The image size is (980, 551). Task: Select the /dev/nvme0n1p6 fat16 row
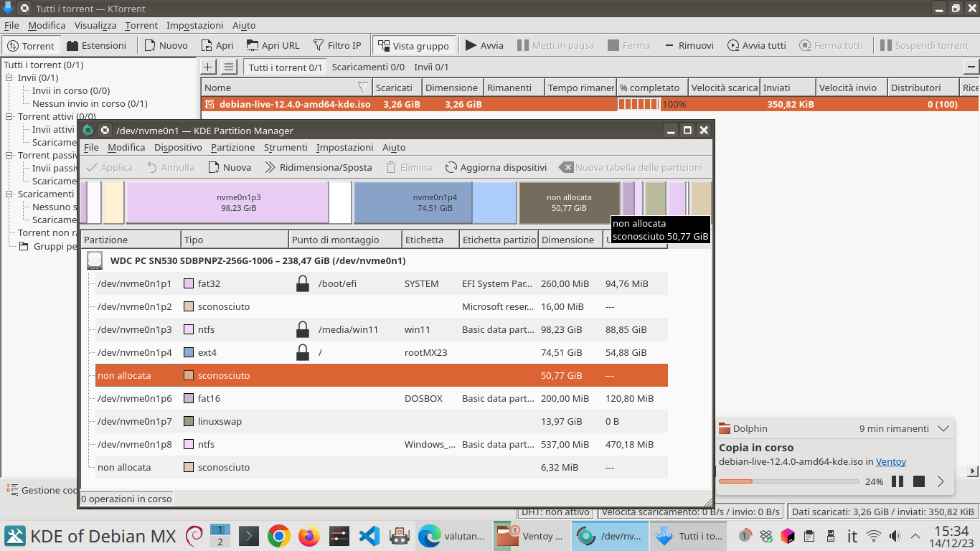pyautogui.click(x=382, y=398)
